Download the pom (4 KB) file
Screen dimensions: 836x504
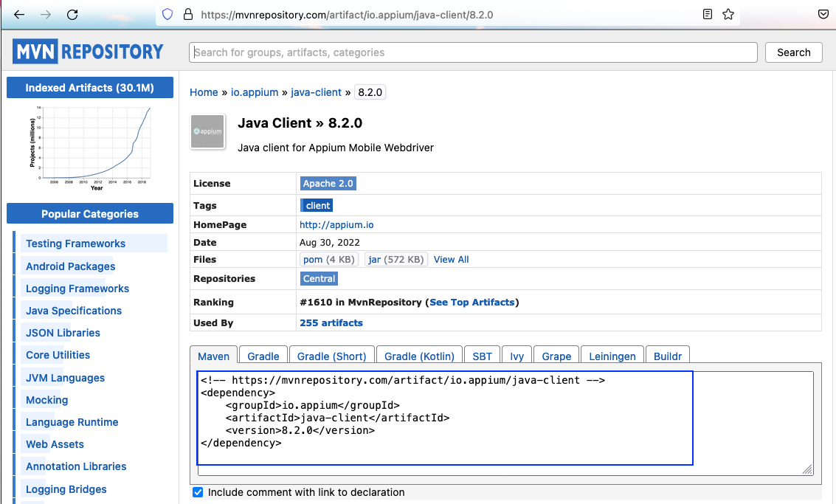click(x=329, y=259)
